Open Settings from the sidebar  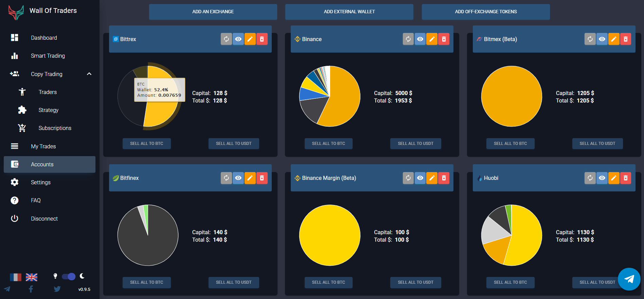[x=50, y=182]
